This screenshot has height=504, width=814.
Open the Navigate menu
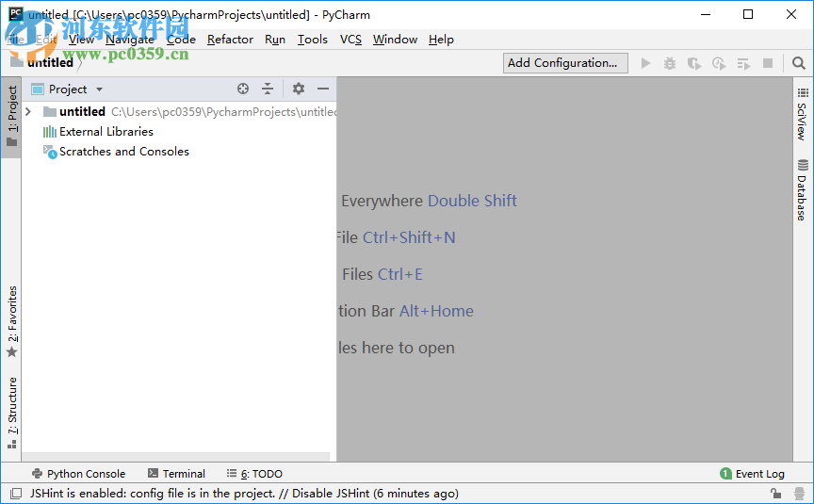(x=130, y=40)
